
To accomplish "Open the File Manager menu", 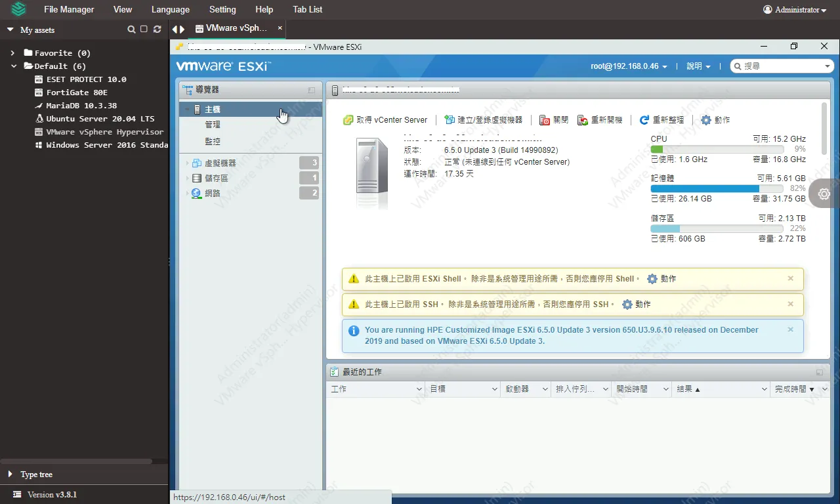I will pos(69,10).
